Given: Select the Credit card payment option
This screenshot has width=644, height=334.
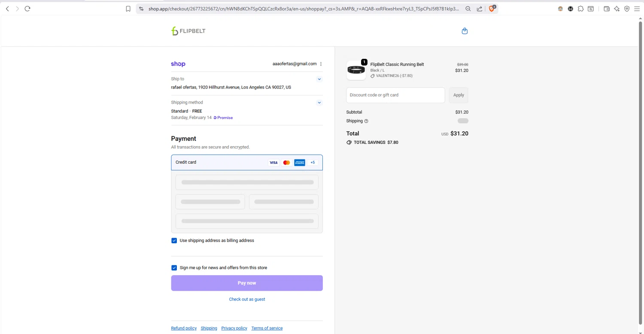Looking at the screenshot, I should (x=247, y=162).
